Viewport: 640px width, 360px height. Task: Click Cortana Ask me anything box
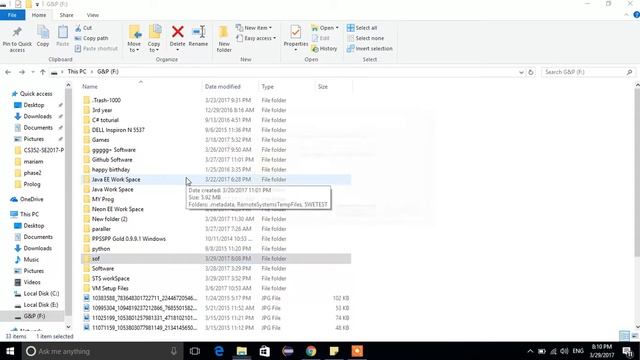point(101,351)
